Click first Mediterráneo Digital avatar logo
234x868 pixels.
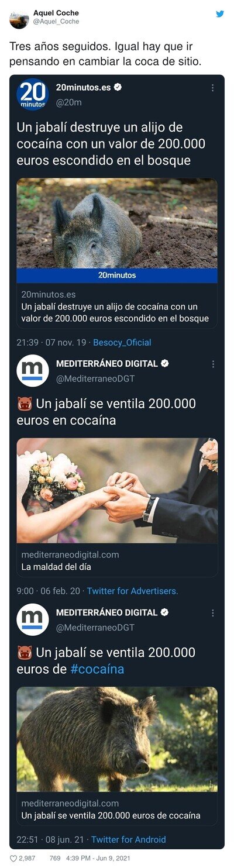click(x=33, y=370)
